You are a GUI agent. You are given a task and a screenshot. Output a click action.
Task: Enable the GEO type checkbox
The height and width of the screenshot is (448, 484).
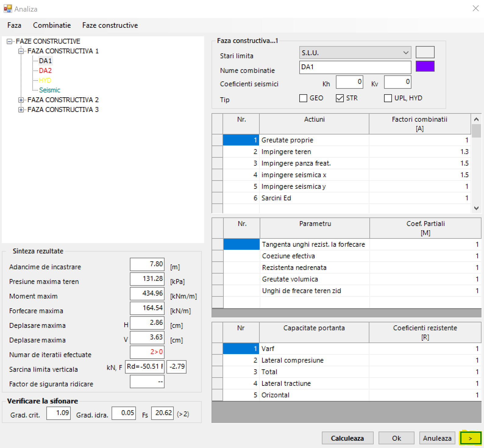[303, 98]
